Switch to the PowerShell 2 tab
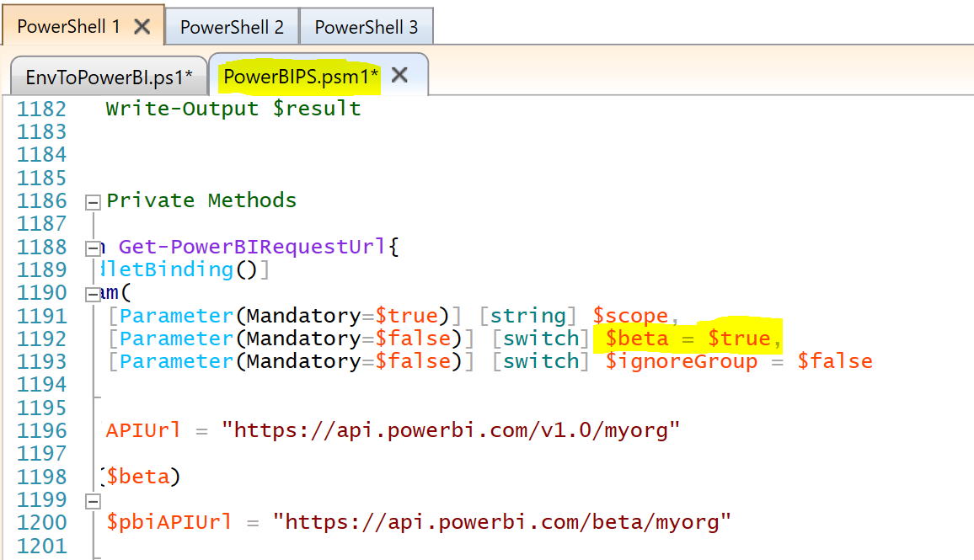Viewport: 974px width, 560px height. (x=231, y=25)
